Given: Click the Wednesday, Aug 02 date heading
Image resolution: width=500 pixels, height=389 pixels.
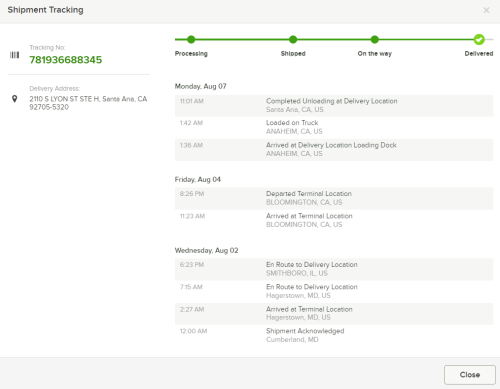Looking at the screenshot, I should click(x=207, y=251).
